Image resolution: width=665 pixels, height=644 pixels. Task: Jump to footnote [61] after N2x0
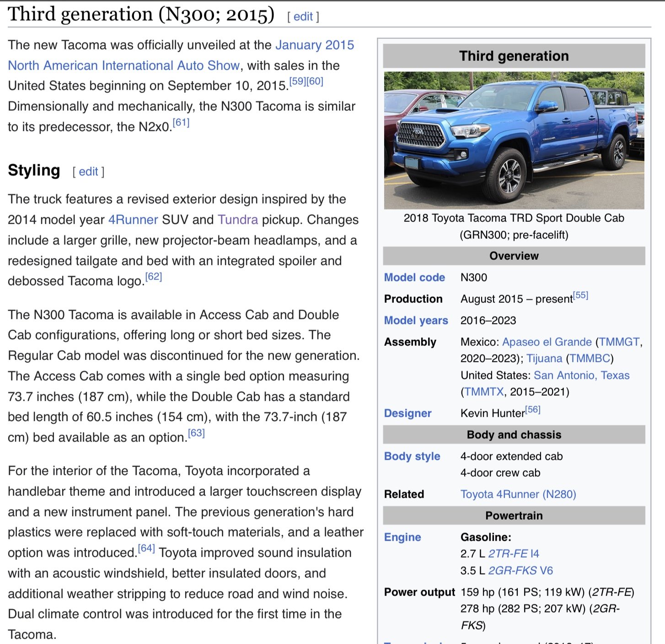click(x=181, y=123)
